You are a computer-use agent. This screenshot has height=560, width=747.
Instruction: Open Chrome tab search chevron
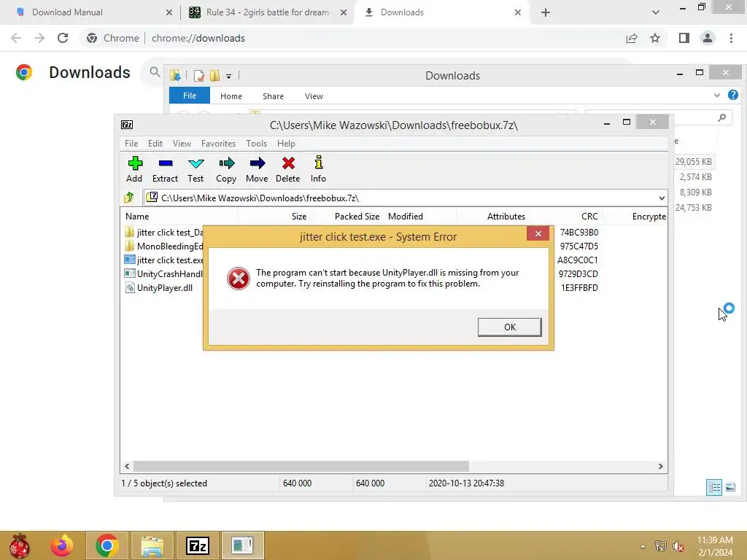click(656, 12)
